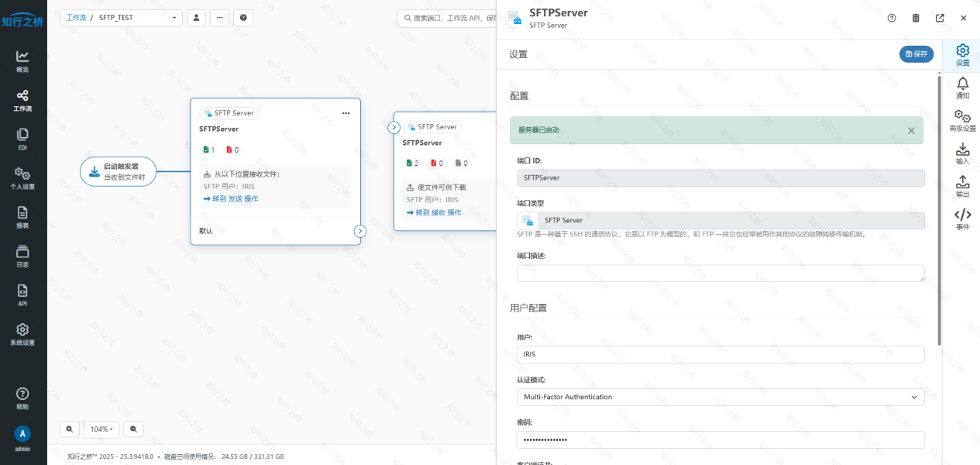Switch to the 高级设置 advanced settings tab

point(962,120)
